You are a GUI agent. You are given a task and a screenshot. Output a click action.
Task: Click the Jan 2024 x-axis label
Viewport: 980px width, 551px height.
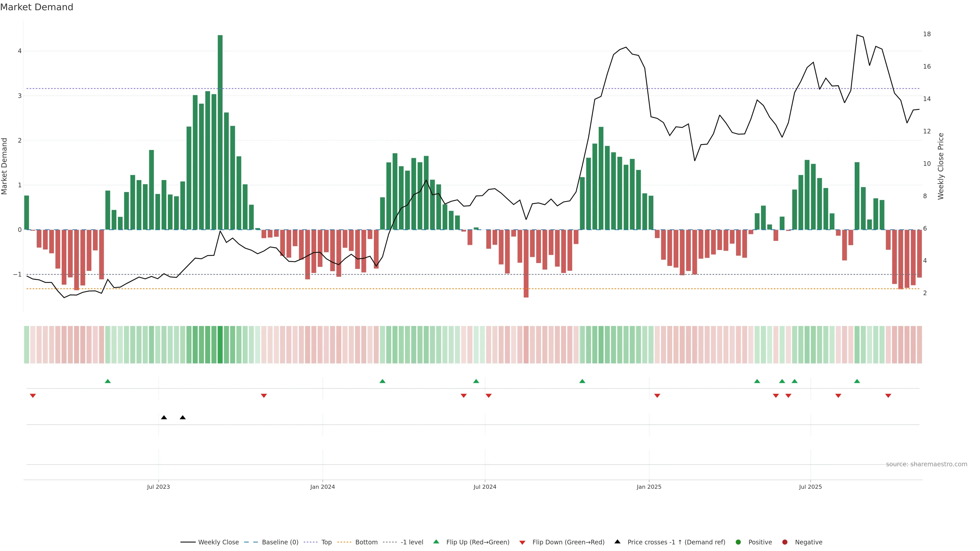click(322, 487)
